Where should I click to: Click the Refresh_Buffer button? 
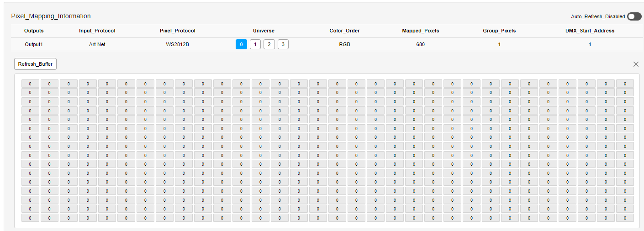(35, 64)
